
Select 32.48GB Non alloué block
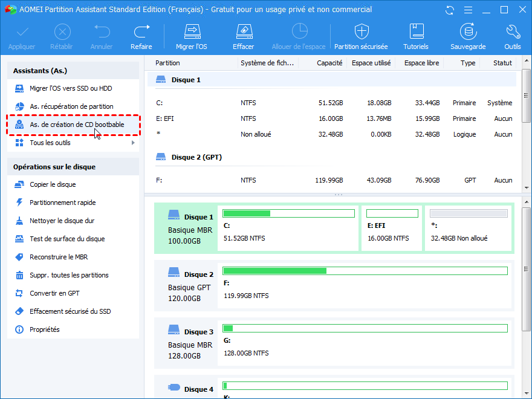coord(468,229)
